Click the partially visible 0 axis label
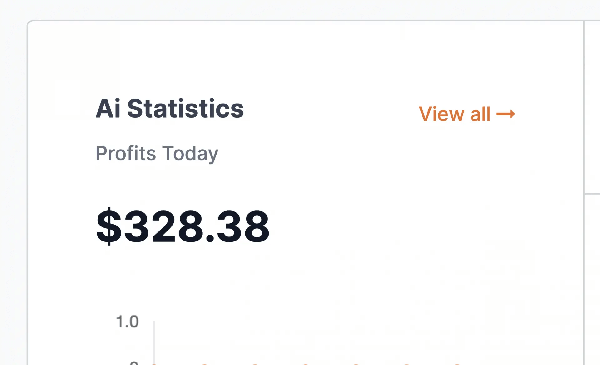This screenshot has width=600, height=365. (134, 363)
